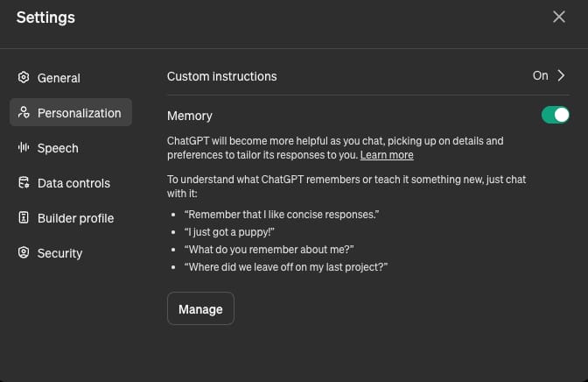Open the Builder profile tab

[x=75, y=218]
